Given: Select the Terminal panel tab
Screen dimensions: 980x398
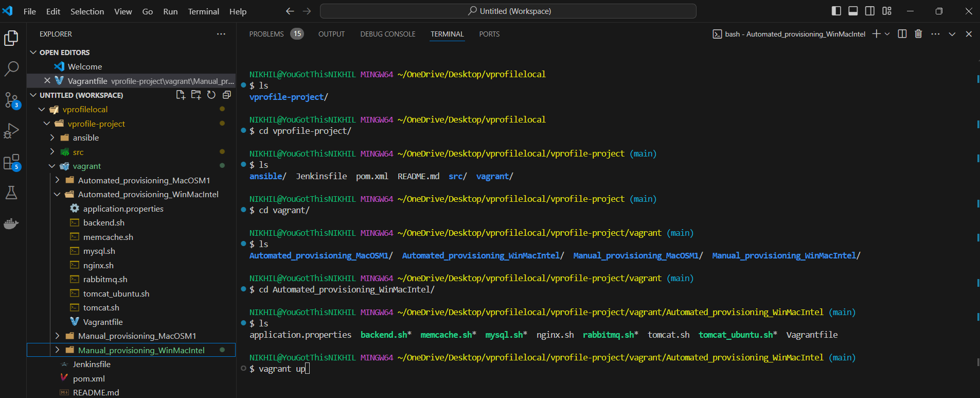Looking at the screenshot, I should click(447, 34).
